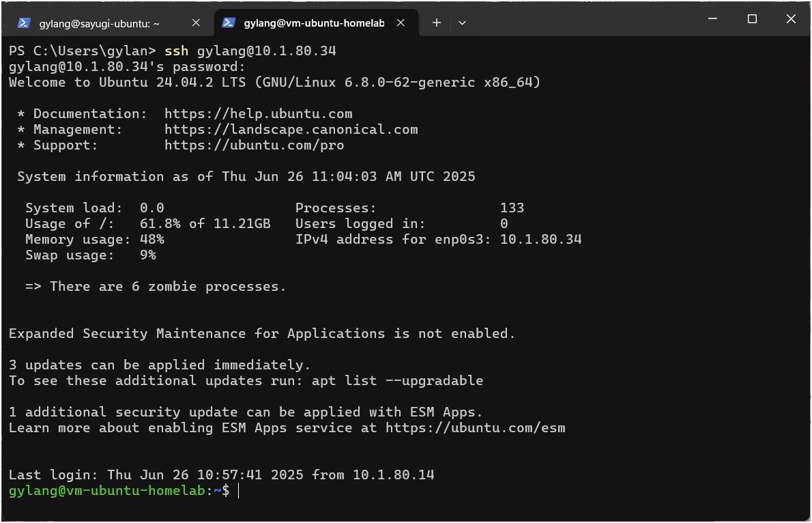Maximize the terminal window

click(x=752, y=19)
